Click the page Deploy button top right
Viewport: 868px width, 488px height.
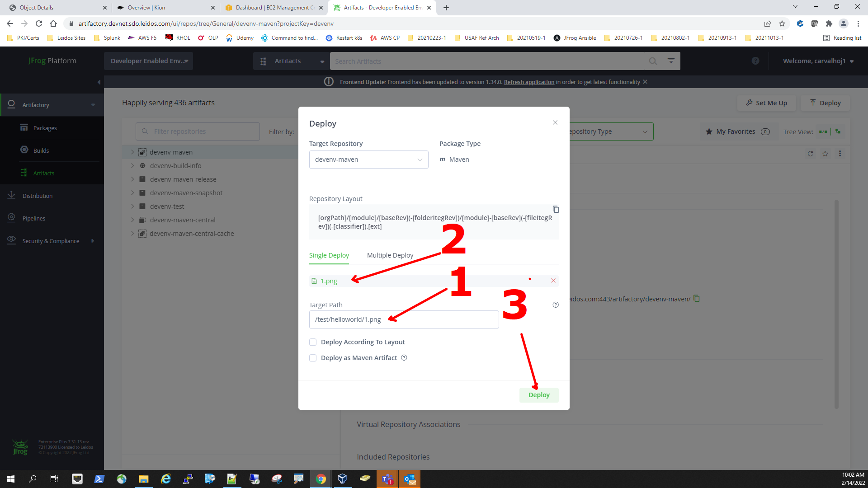tap(826, 103)
